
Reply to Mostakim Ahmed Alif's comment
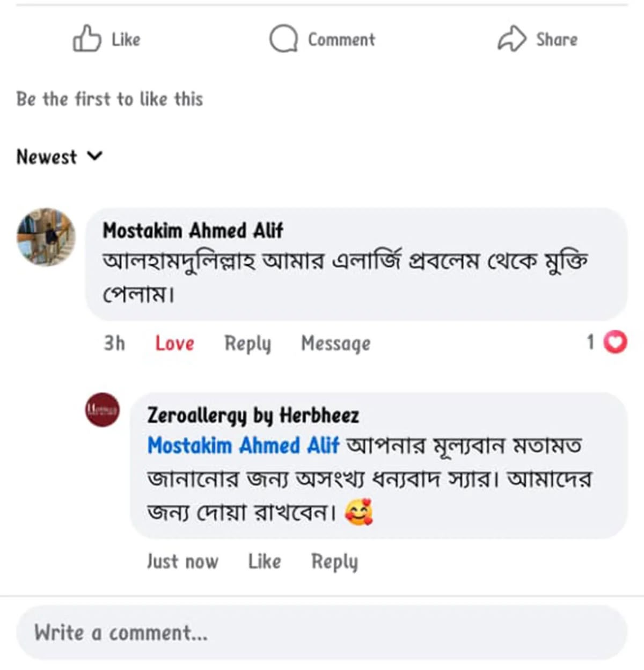(x=247, y=344)
